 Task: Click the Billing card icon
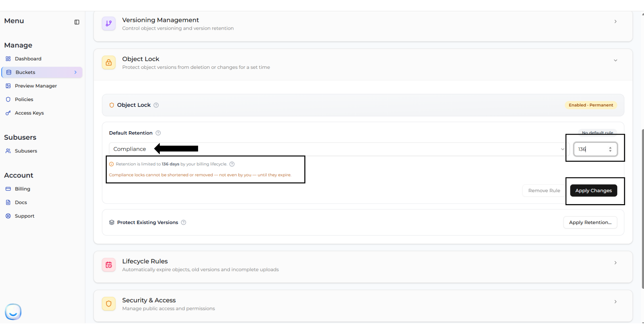tap(8, 189)
